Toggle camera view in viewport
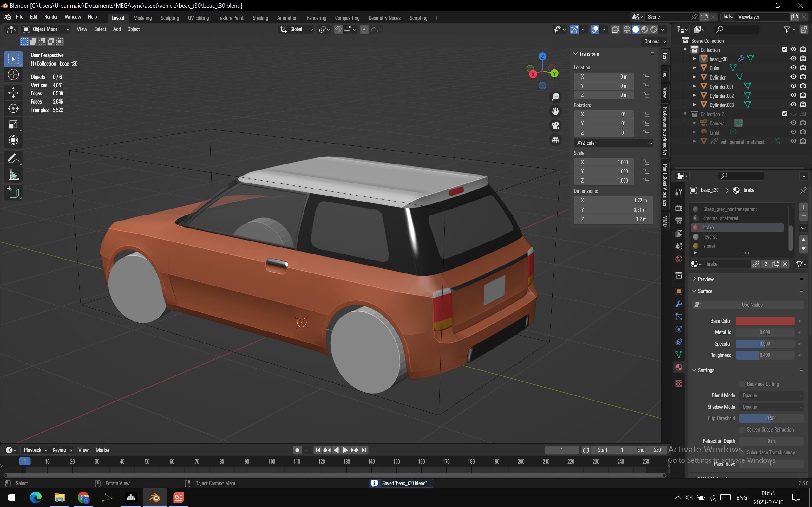This screenshot has height=507, width=812. pos(555,125)
